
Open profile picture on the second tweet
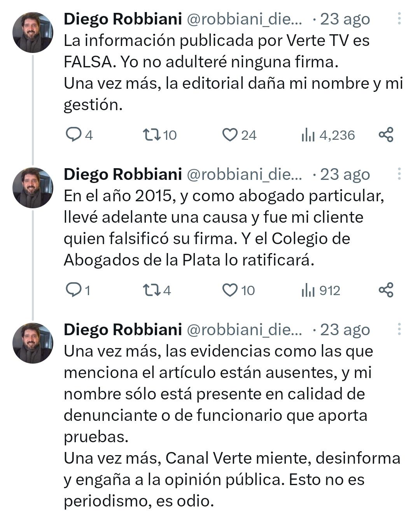tap(33, 188)
